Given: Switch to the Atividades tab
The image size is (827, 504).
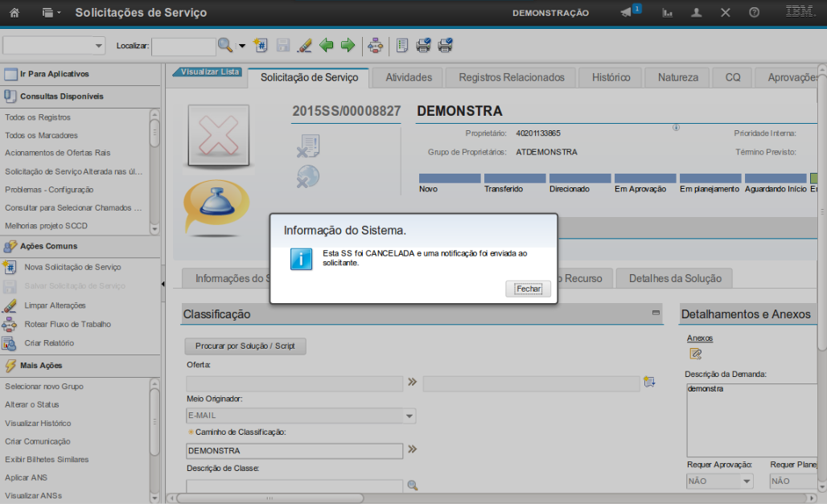Looking at the screenshot, I should pyautogui.click(x=409, y=77).
